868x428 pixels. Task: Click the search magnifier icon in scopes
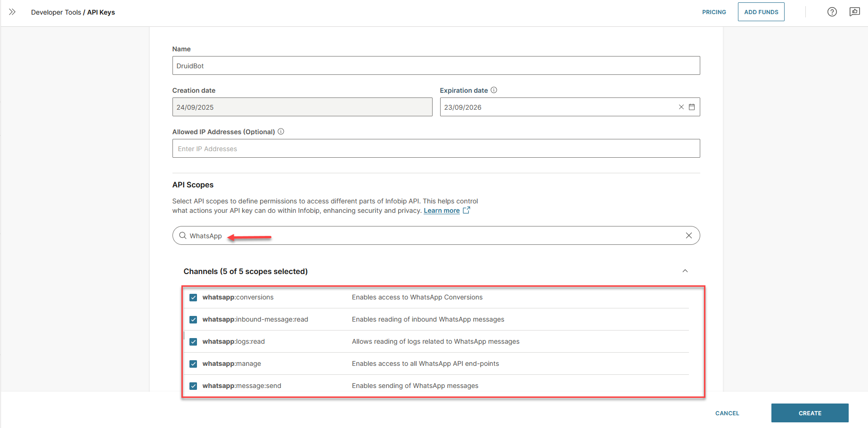point(183,235)
